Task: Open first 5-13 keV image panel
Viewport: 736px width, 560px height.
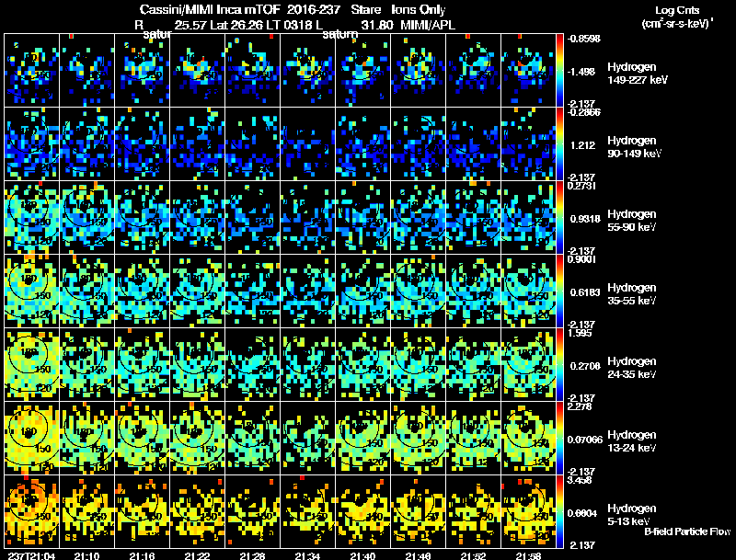Action: tap(32, 511)
